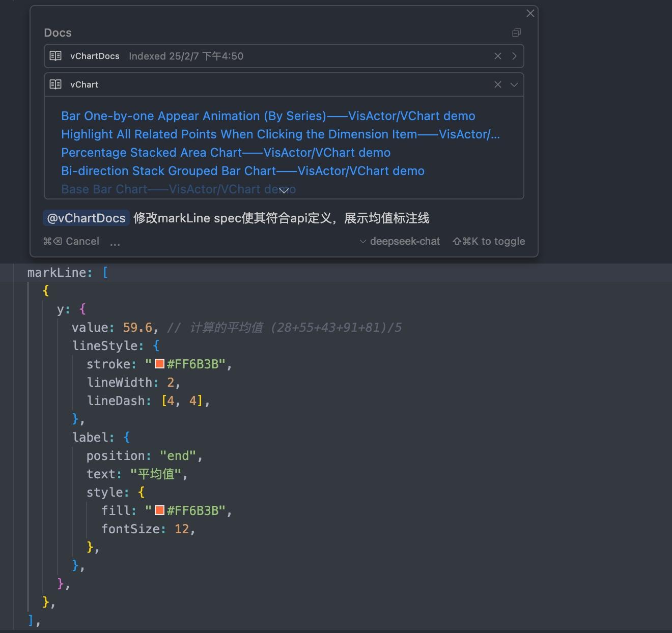
Task: Remove the vChart doc entry
Action: coord(498,84)
